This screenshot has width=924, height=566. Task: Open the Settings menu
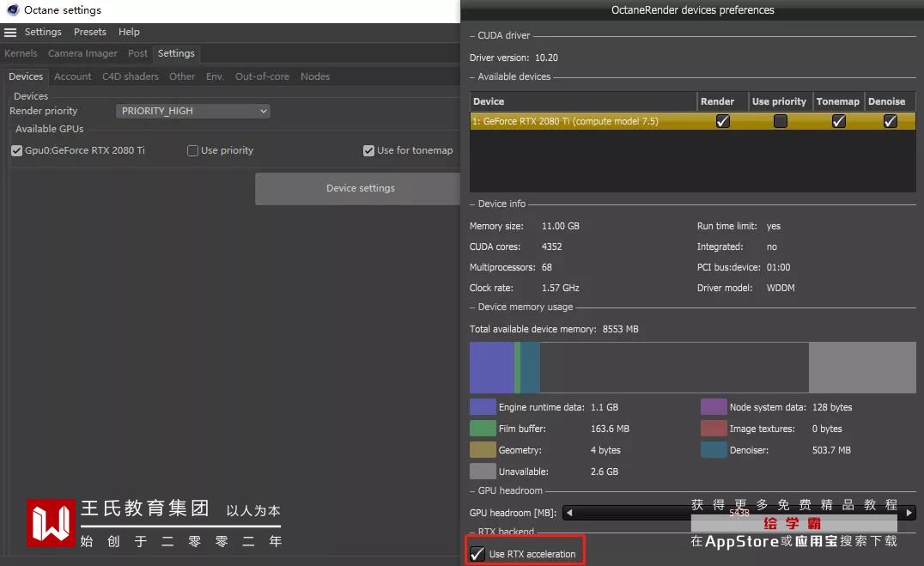43,32
